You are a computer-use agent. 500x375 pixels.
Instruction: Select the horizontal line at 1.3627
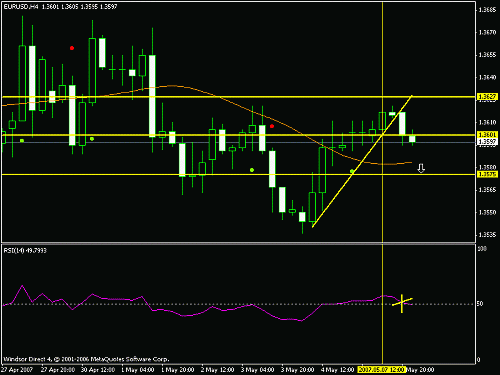tap(238, 97)
